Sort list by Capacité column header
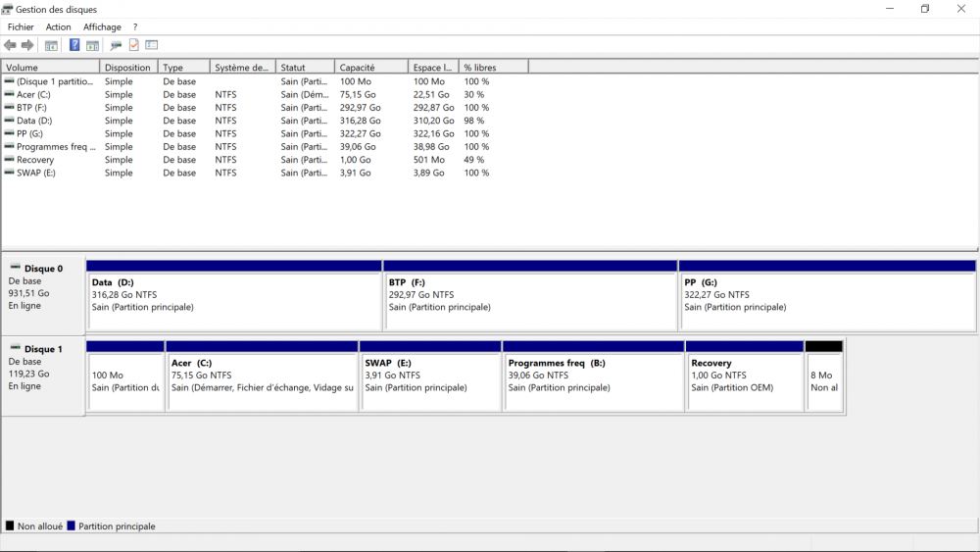The height and width of the screenshot is (552, 980). click(x=370, y=68)
